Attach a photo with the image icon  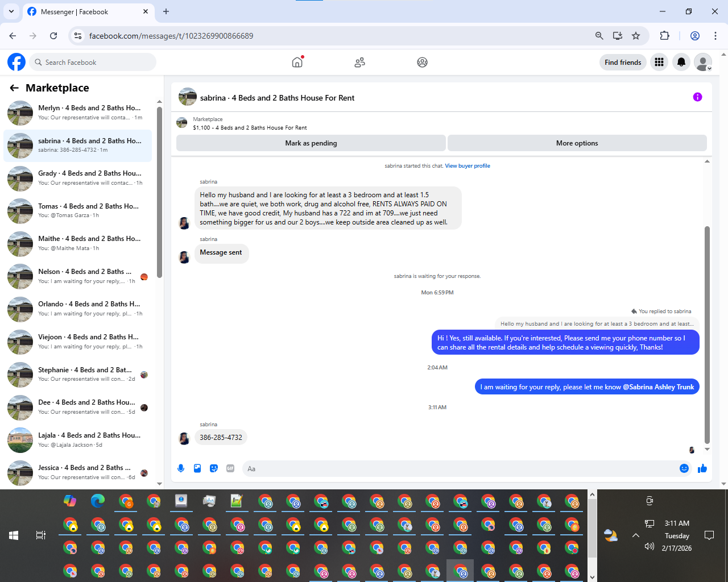pyautogui.click(x=197, y=468)
